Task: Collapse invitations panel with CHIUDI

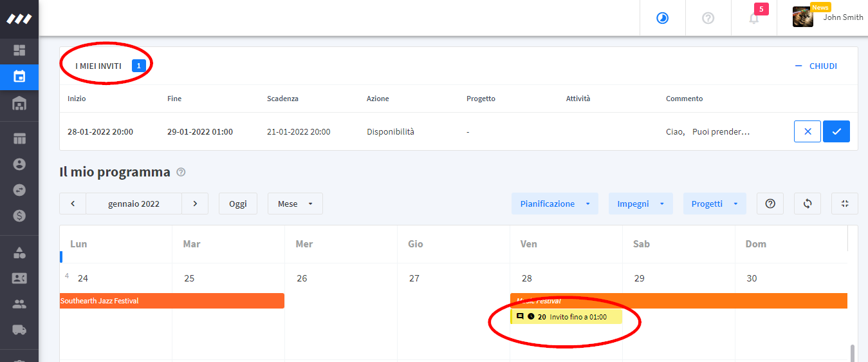Action: (816, 66)
